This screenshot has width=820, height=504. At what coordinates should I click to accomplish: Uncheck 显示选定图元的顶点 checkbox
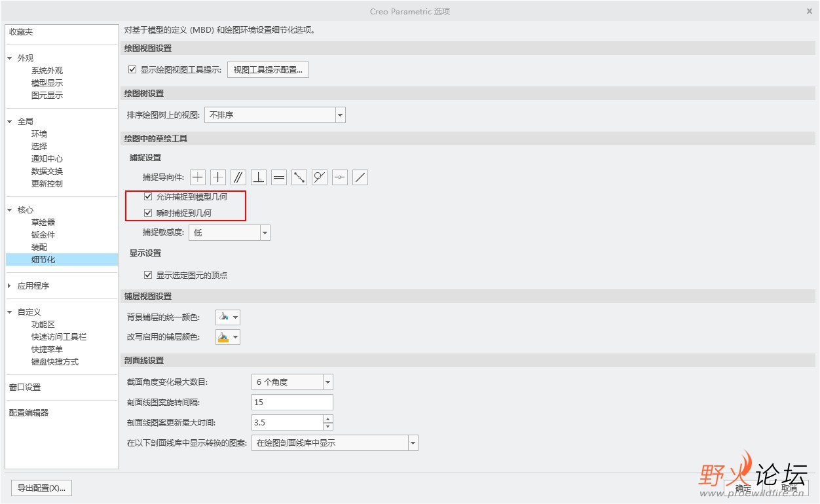[148, 275]
